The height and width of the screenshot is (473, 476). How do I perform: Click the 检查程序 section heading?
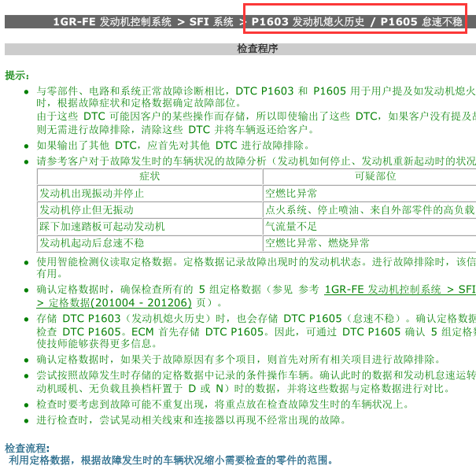257,49
